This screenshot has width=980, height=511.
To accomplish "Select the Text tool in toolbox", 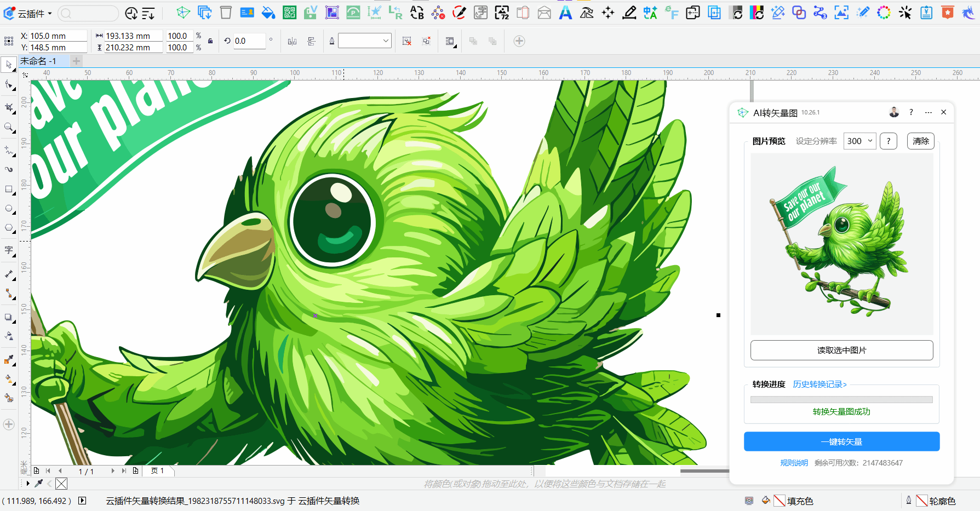I will (9, 250).
